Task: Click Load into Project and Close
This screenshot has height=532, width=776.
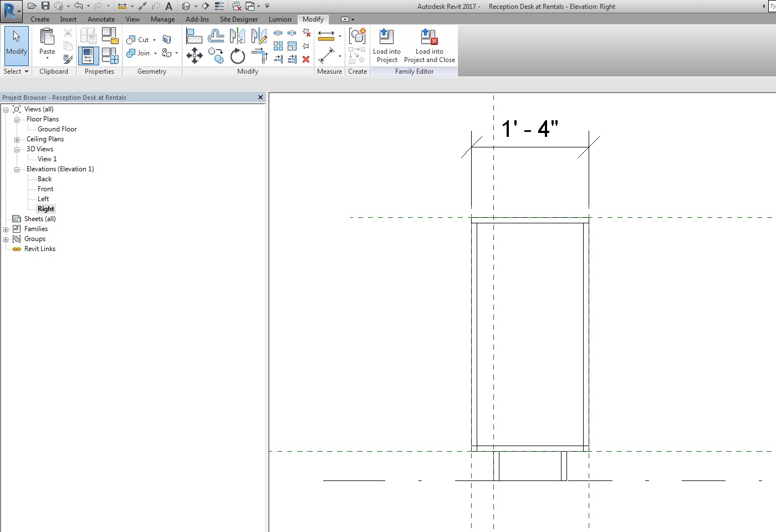Action: 429,46
